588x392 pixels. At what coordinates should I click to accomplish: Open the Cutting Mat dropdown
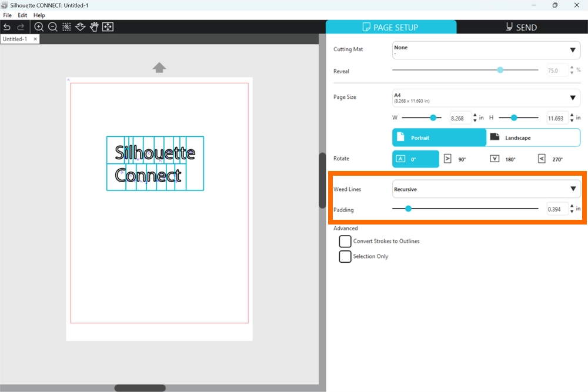486,50
